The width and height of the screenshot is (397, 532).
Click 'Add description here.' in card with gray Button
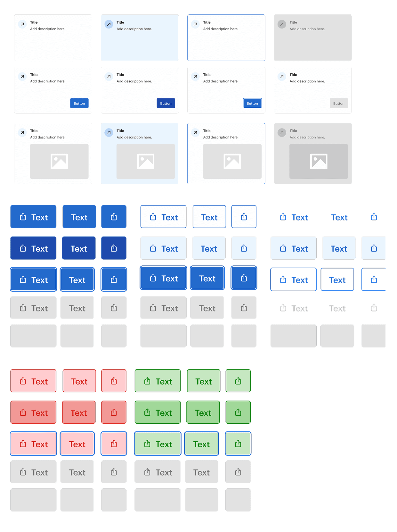click(x=307, y=81)
